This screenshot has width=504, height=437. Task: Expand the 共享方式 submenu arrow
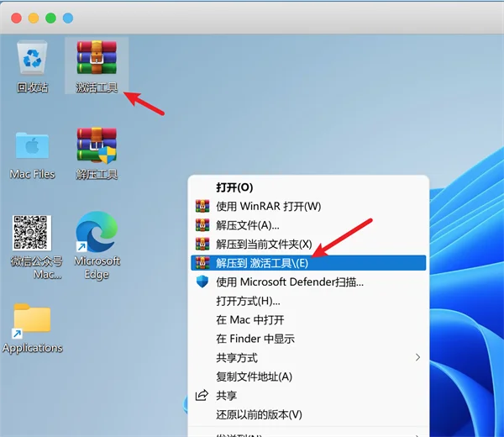click(x=417, y=357)
